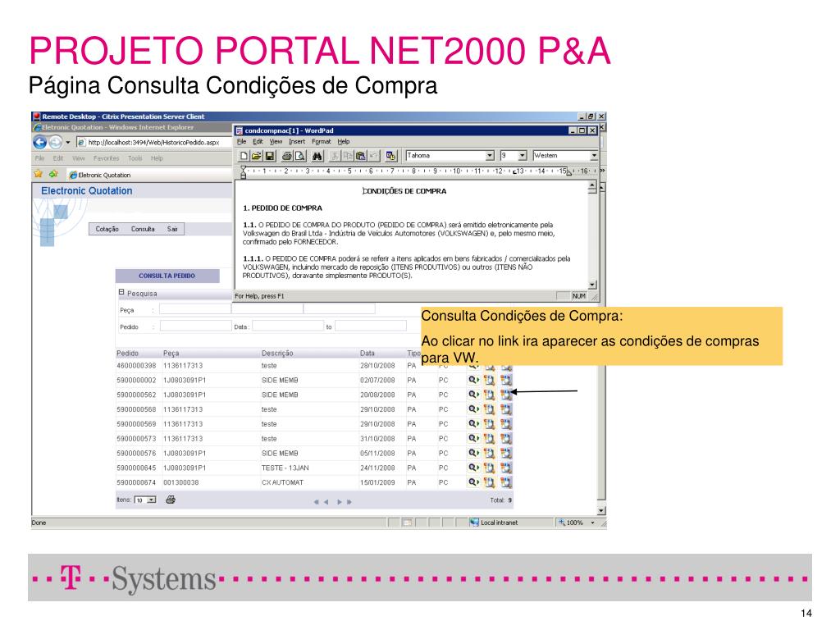Click the Cotação menu button

[x=107, y=230]
